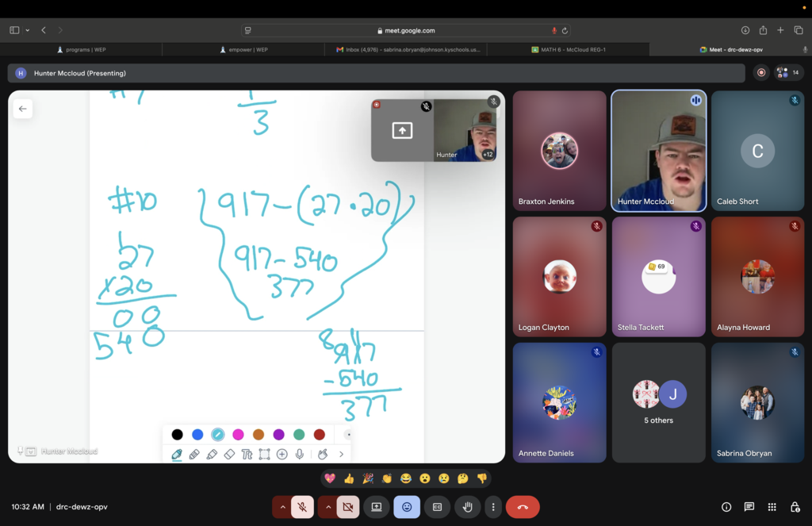
Task: Turn on the camera
Action: tap(348, 507)
